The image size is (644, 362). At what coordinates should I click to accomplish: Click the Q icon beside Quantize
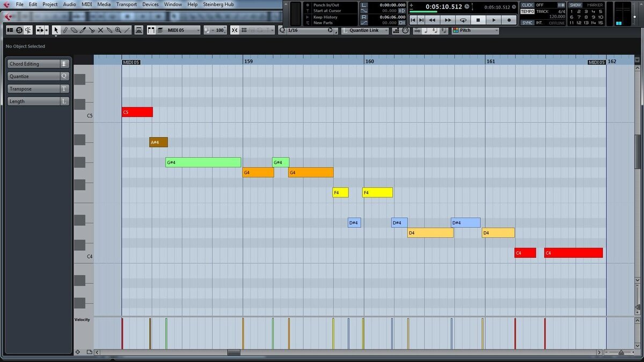pos(64,76)
